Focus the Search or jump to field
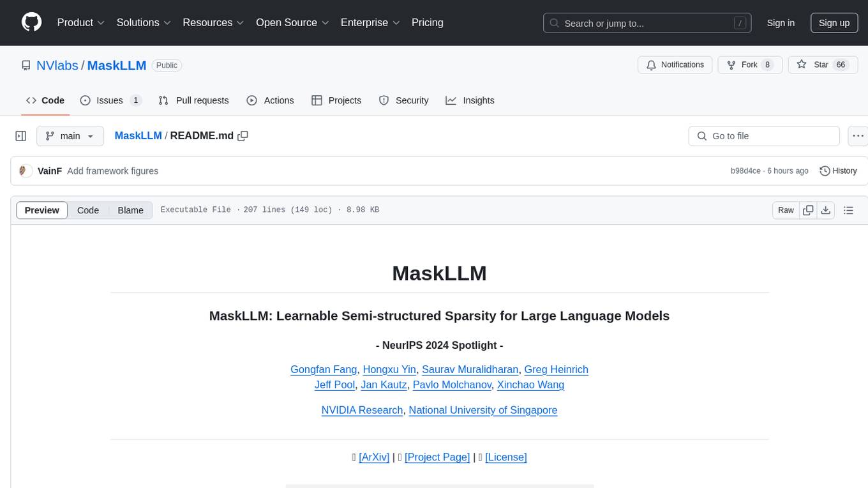The height and width of the screenshot is (488, 868). [647, 23]
